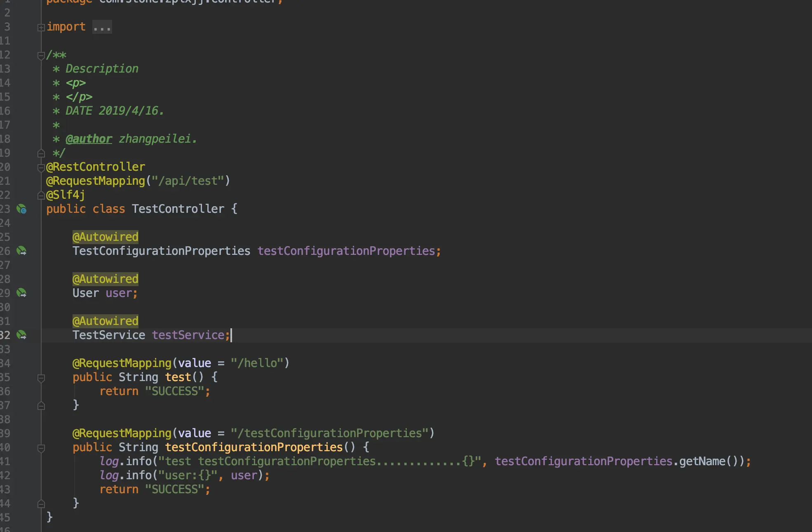The height and width of the screenshot is (532, 812).
Task: Click autowired gutter icon for testConfigurationProperties field
Action: tap(21, 251)
